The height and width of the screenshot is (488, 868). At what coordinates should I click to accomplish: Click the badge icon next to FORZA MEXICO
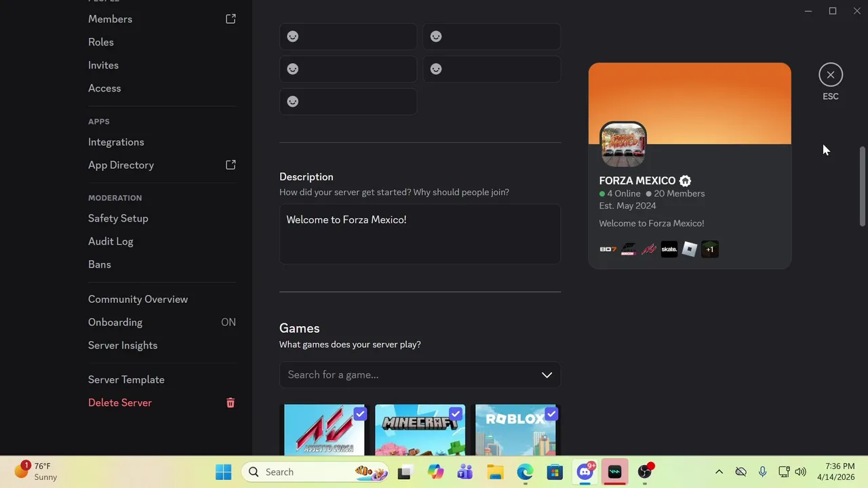[x=685, y=181]
